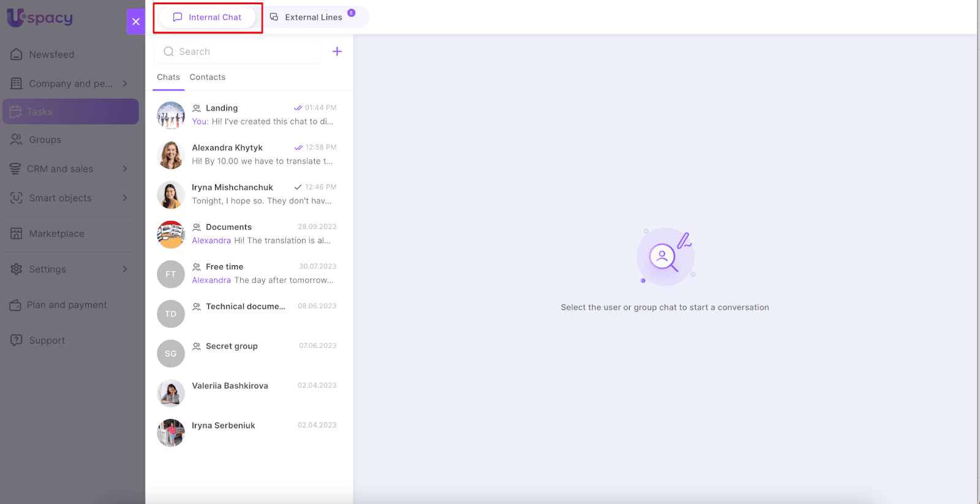Click the Tasks calendar icon in sidebar
This screenshot has width=980, height=504.
[x=15, y=111]
